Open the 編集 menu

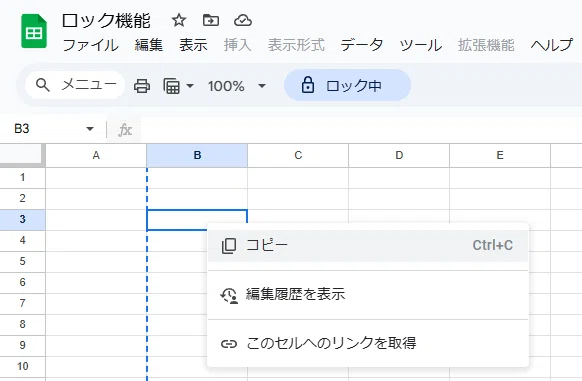pos(148,45)
